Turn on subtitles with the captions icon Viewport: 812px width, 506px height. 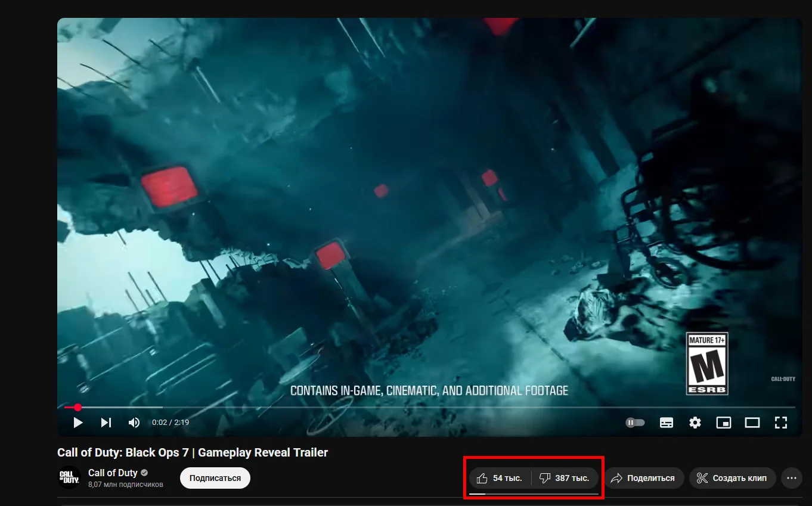(x=667, y=423)
